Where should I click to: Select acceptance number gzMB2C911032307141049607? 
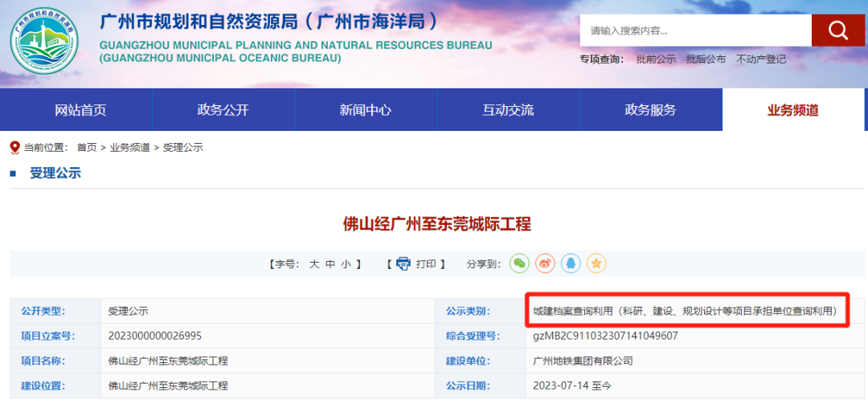tap(605, 337)
